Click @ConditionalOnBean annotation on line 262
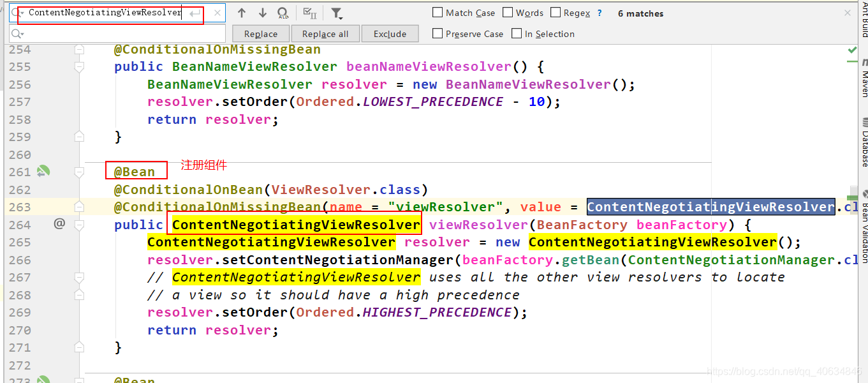 188,190
